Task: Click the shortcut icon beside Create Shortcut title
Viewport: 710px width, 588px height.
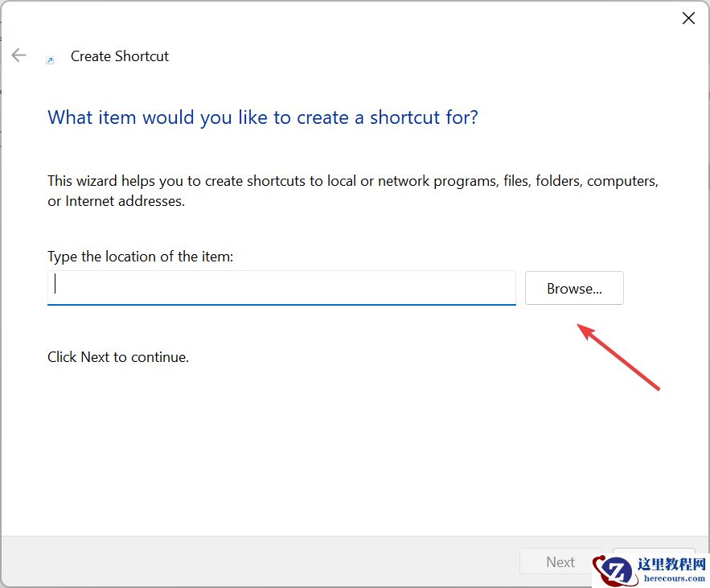Action: [x=50, y=60]
